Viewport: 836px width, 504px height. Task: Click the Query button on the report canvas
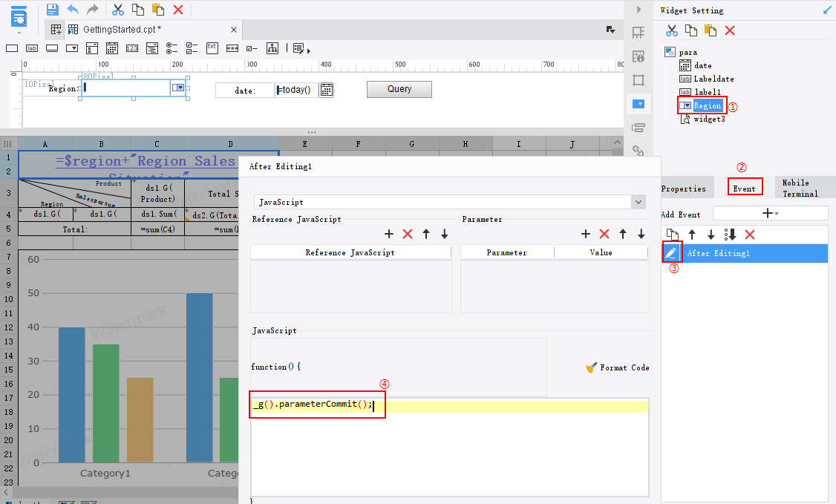[399, 89]
